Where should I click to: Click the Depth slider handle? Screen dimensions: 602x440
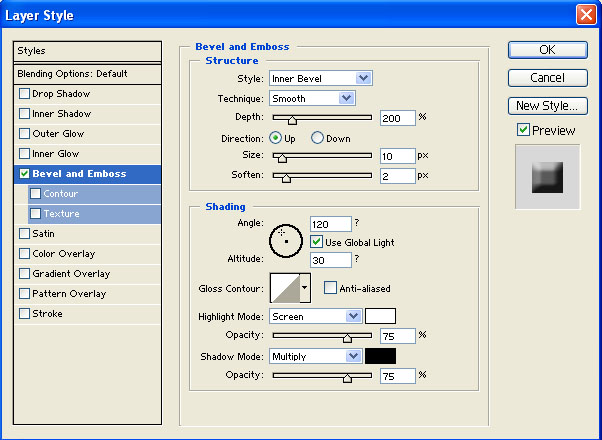point(292,120)
